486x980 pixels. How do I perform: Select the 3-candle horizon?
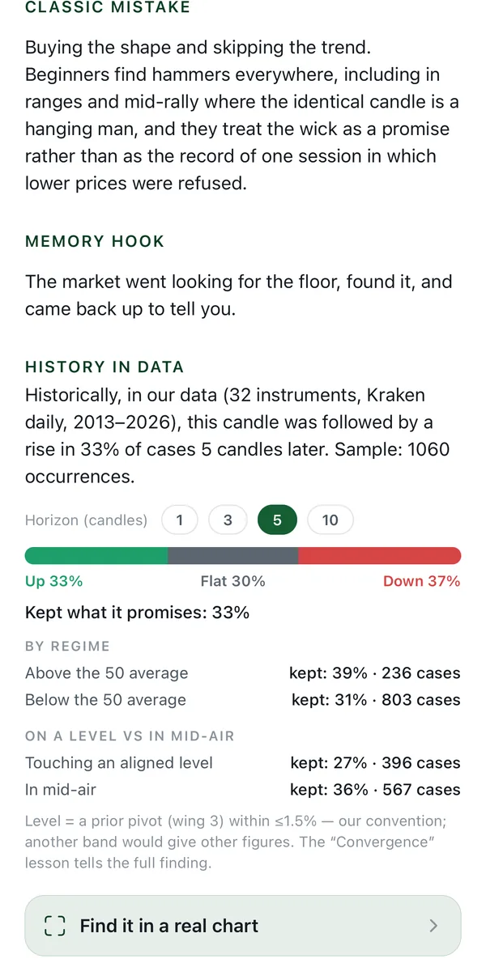tap(228, 520)
